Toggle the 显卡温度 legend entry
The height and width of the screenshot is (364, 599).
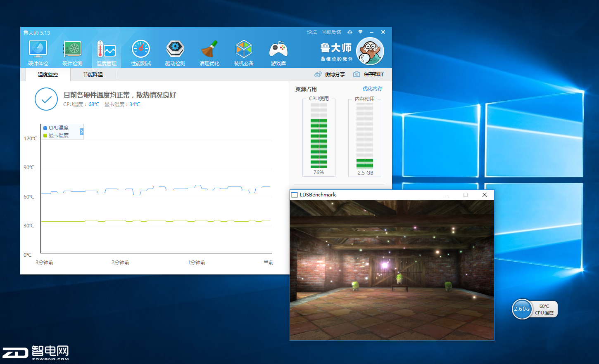coord(56,135)
